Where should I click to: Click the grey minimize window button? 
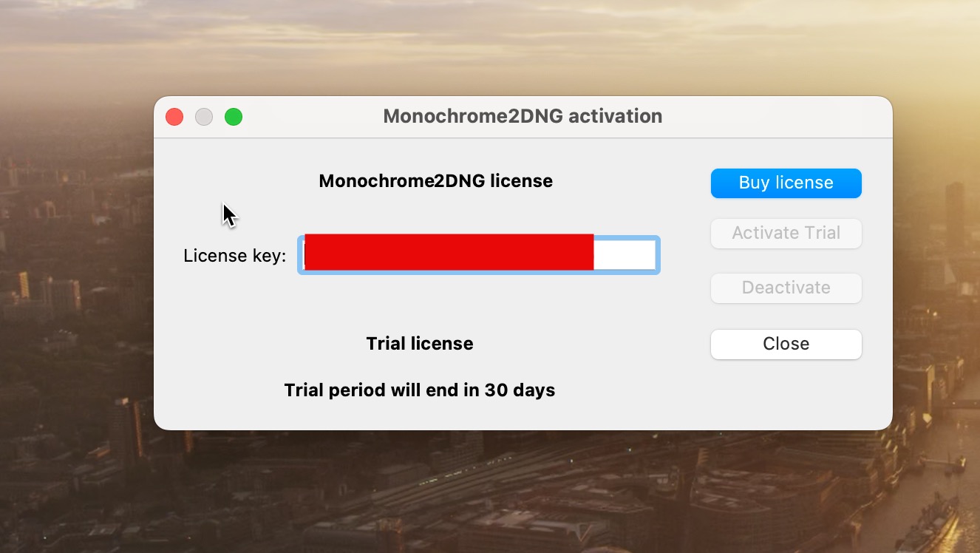pyautogui.click(x=204, y=117)
